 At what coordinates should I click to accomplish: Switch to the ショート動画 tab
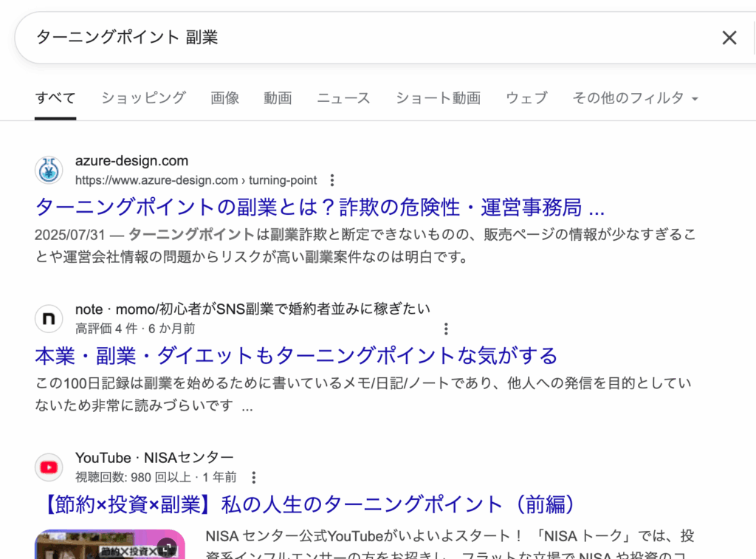click(438, 98)
